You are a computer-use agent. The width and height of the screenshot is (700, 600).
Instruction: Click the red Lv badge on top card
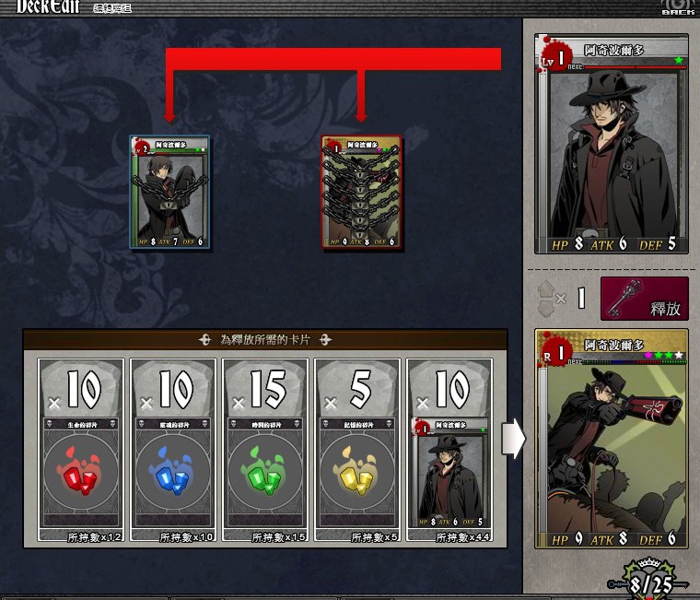click(553, 57)
